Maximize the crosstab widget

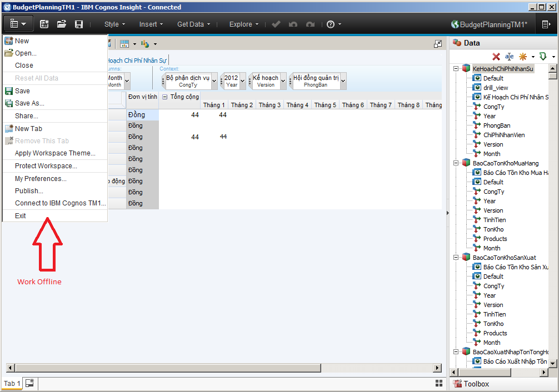[438, 44]
